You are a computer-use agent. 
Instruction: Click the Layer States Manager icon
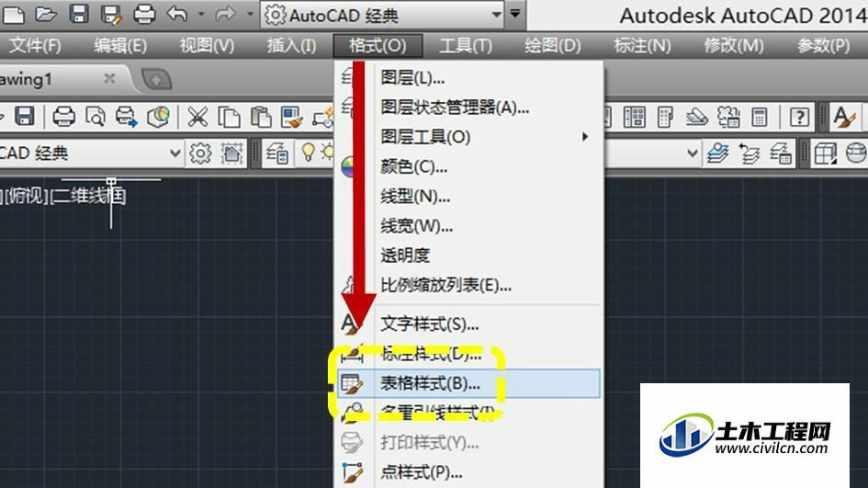[781, 153]
